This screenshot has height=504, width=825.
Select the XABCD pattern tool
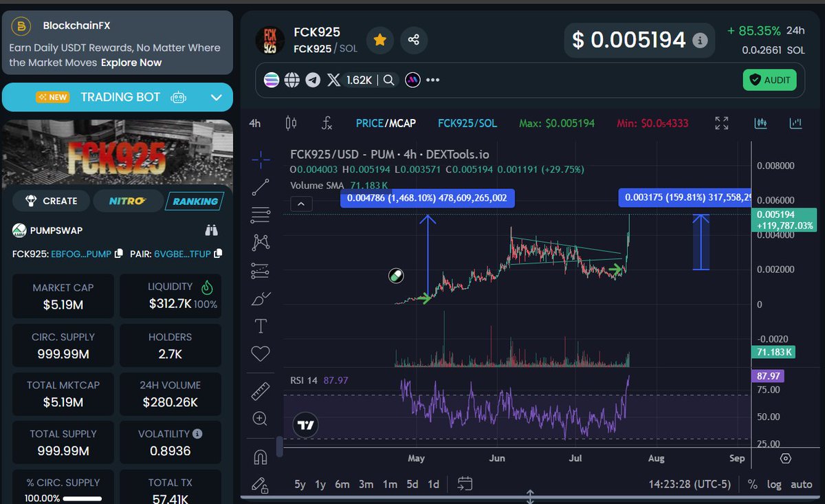coord(261,242)
